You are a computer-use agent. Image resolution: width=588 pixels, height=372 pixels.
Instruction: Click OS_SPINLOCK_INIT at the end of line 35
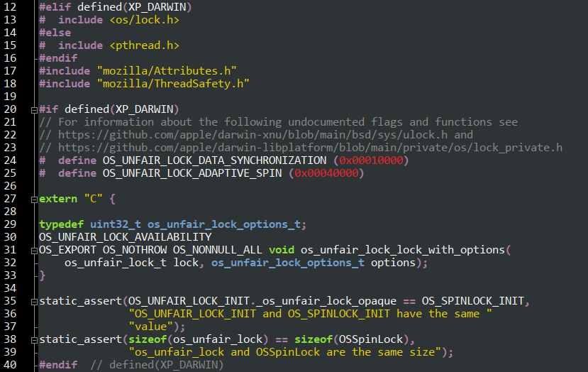point(473,301)
